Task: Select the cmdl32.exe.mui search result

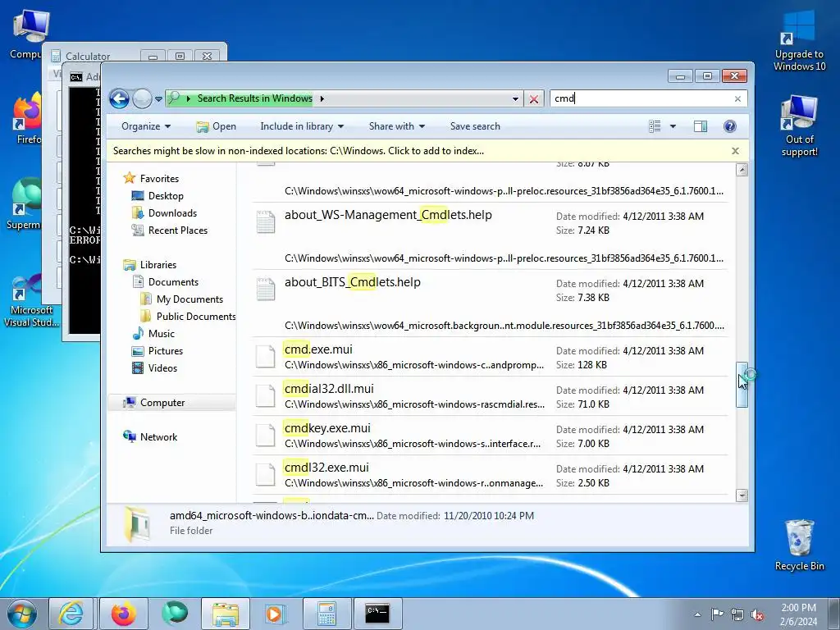Action: tap(490, 475)
